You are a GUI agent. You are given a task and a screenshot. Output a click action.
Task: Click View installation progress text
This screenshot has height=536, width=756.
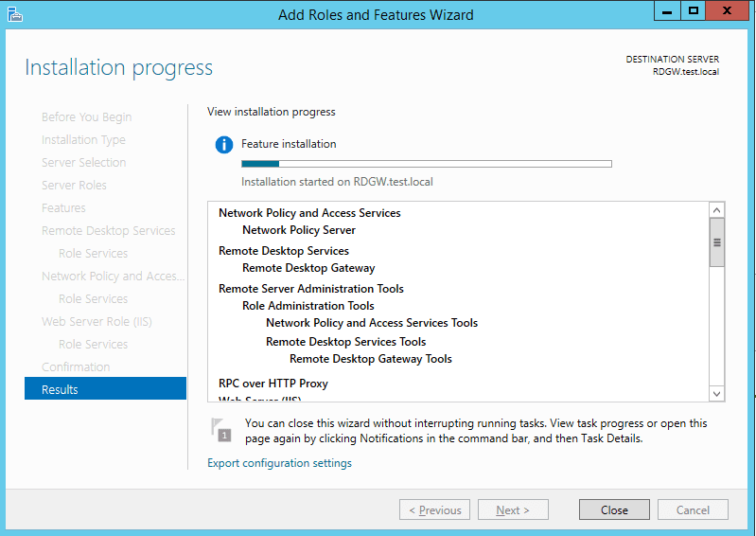tap(271, 112)
